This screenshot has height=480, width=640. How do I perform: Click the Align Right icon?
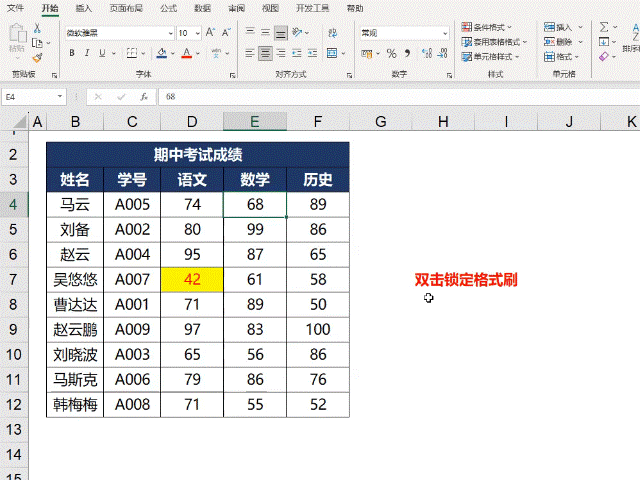tap(281, 53)
